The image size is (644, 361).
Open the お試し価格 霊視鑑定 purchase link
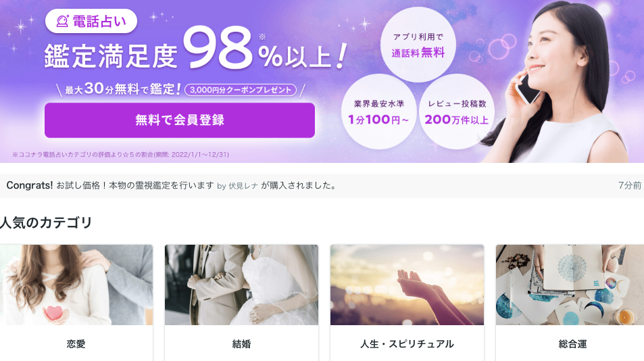(x=135, y=186)
